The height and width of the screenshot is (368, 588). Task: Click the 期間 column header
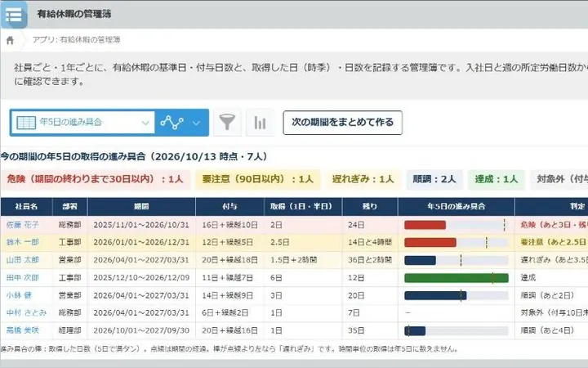[x=141, y=207]
